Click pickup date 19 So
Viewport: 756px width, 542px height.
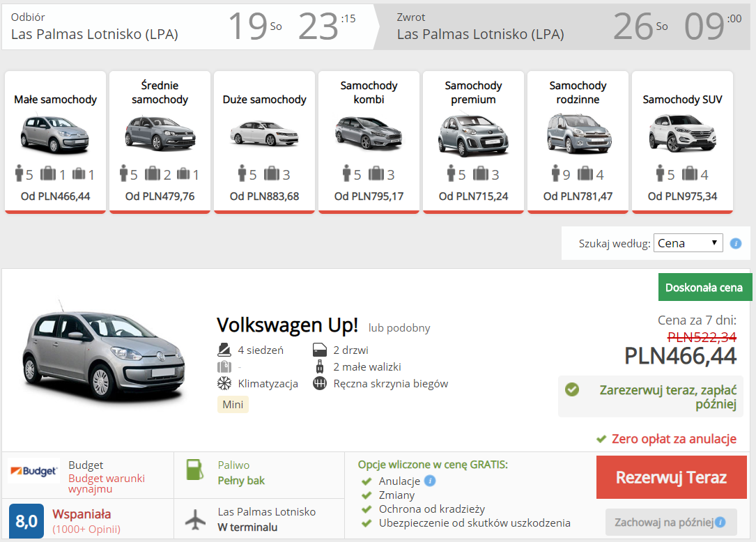coord(255,26)
